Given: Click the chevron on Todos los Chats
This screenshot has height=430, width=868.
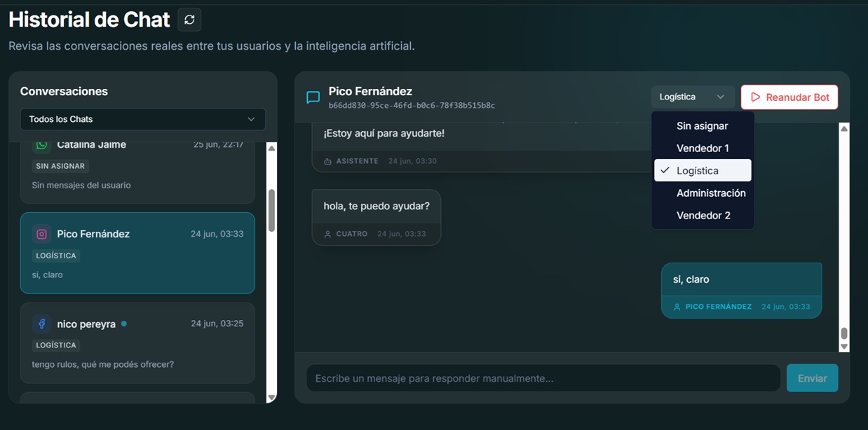Looking at the screenshot, I should pos(251,119).
